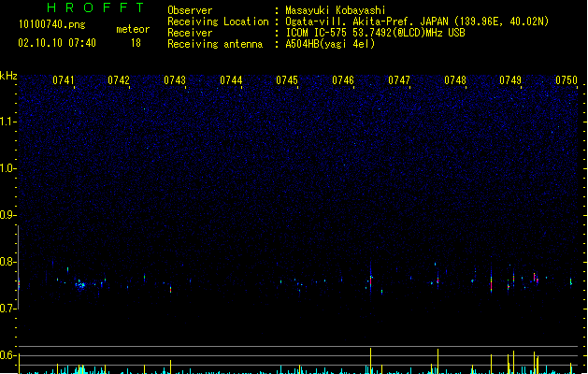Viewport: 588px width, 374px height.
Task: Click the 1.1 kHz axis label
Action: [x=7, y=122]
